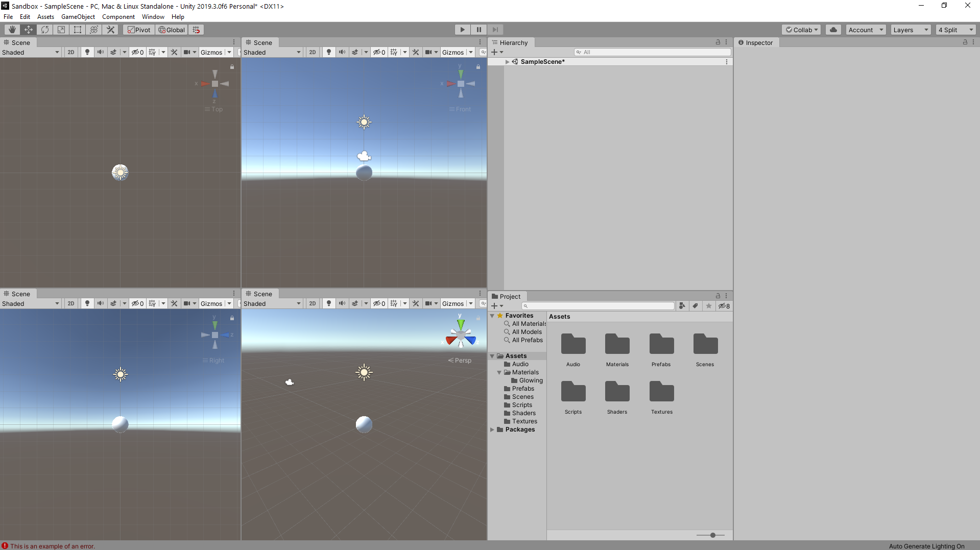Select the Rotate tool
Image resolution: width=980 pixels, height=550 pixels.
point(45,30)
